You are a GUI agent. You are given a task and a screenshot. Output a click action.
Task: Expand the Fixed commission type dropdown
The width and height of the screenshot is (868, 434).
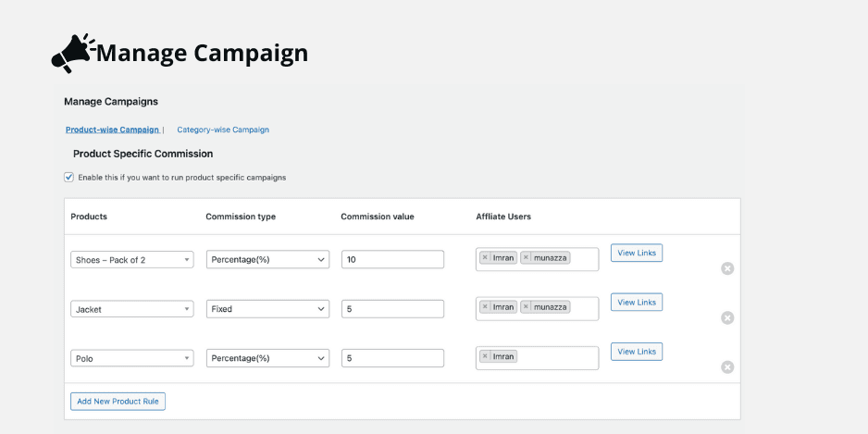coord(267,309)
